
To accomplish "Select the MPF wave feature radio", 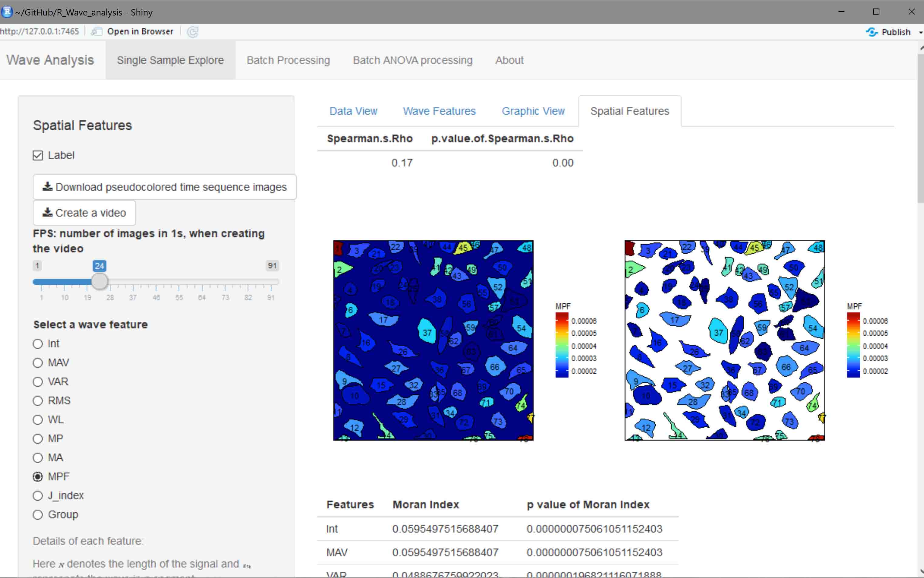I will tap(37, 477).
